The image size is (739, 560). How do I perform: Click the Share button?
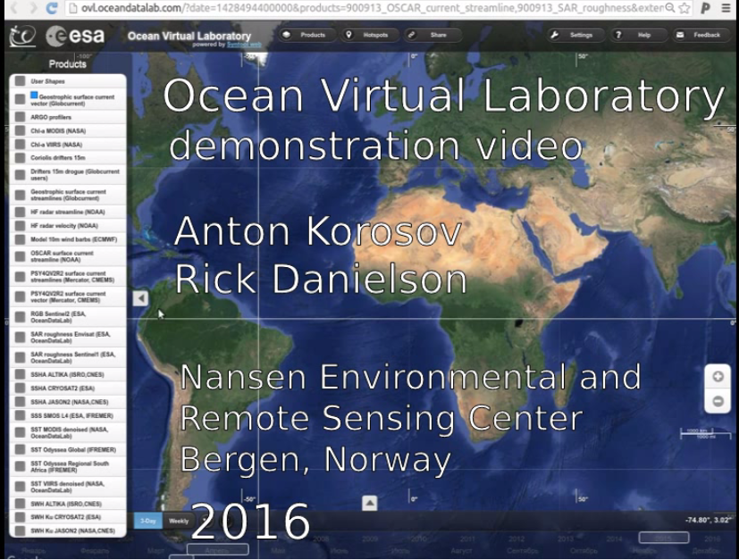click(x=432, y=35)
